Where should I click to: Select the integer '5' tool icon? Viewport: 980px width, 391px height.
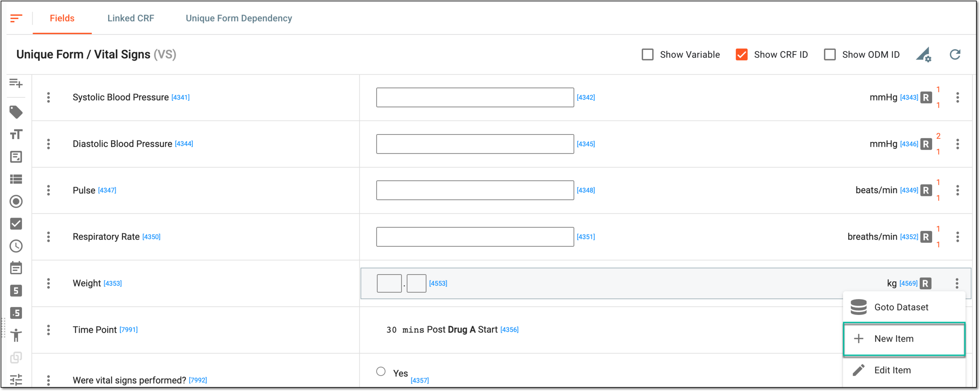point(16,291)
